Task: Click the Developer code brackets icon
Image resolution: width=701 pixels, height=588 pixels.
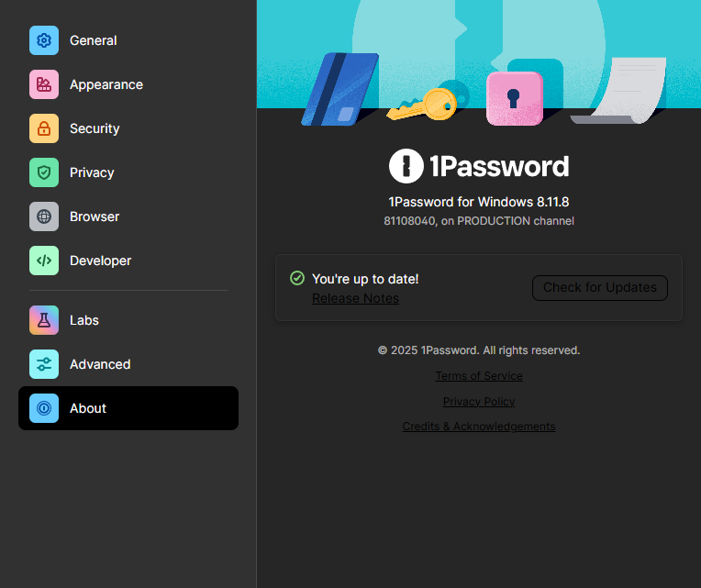Action: (x=44, y=261)
